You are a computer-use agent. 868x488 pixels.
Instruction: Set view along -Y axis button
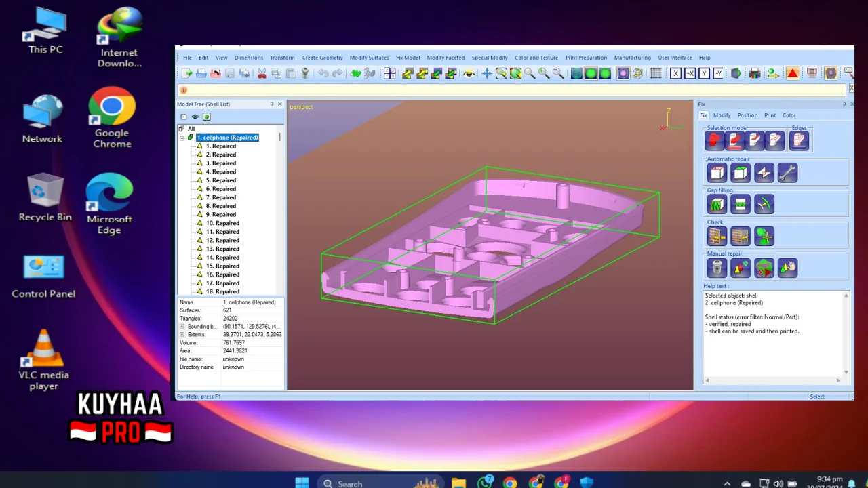coord(719,73)
